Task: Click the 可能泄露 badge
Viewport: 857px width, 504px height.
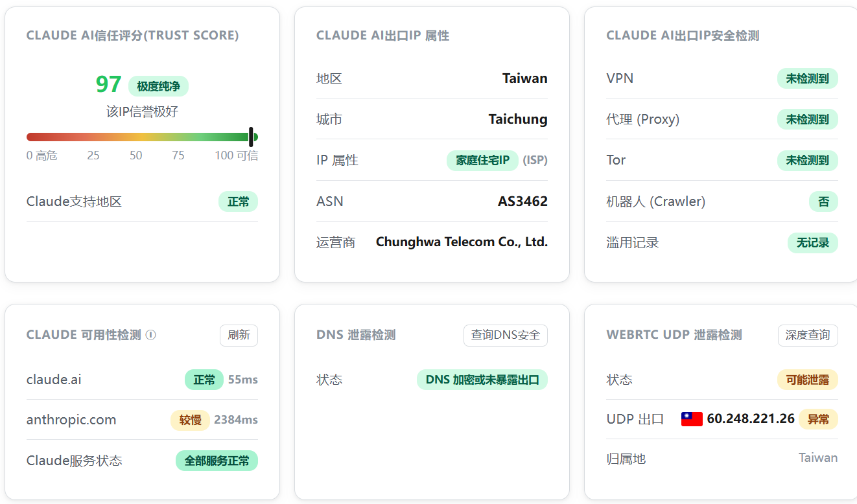Action: (808, 379)
